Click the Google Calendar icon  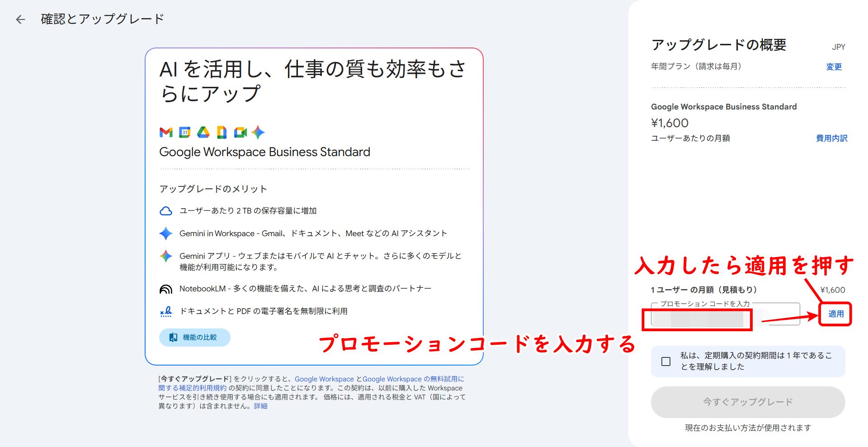[x=184, y=132]
